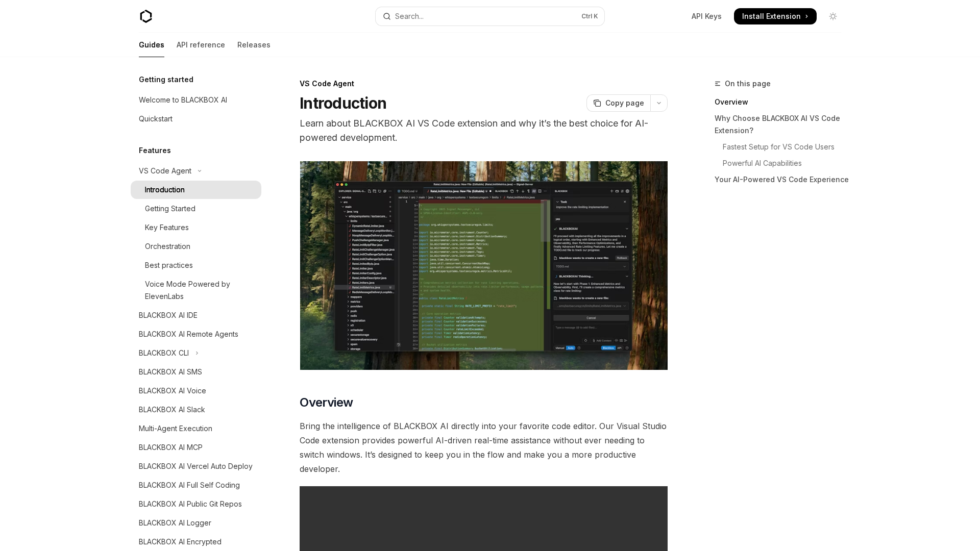Select Quickstart in the sidebar
980x551 pixels.
pos(156,119)
